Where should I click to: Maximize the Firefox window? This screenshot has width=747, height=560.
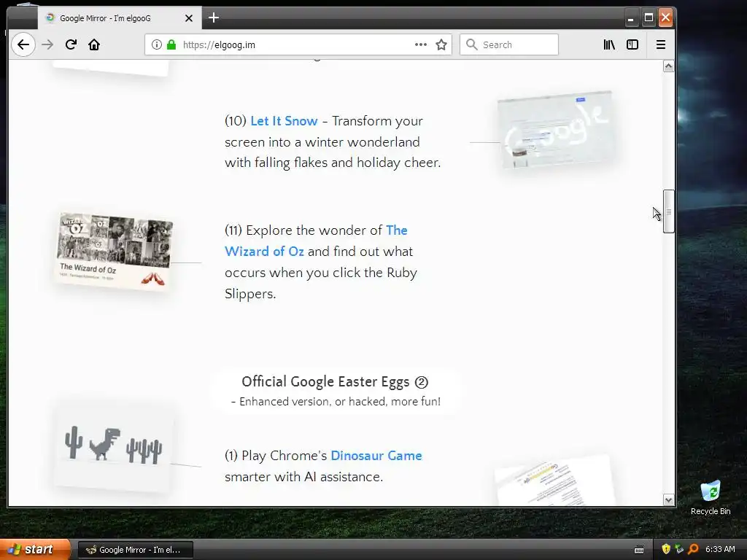pos(649,18)
